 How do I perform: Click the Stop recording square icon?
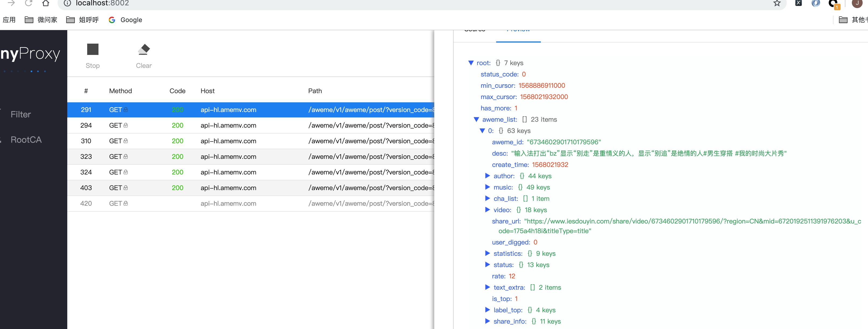[x=93, y=50]
